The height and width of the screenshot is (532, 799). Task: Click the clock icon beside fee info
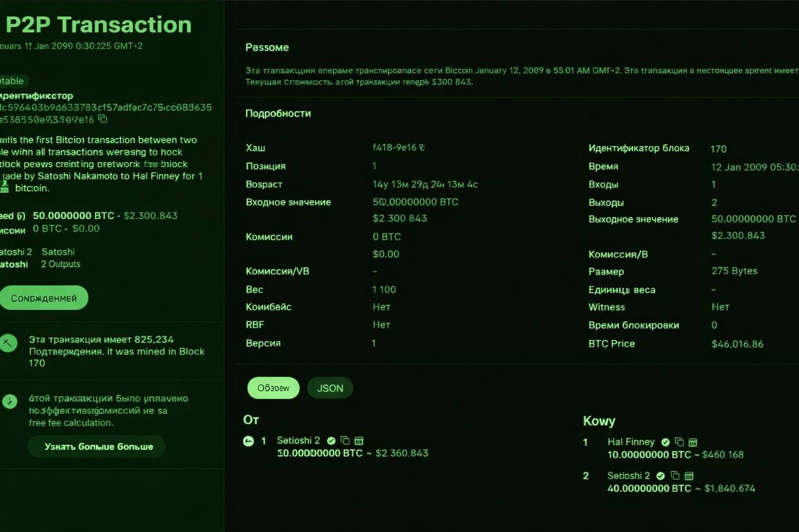9,401
